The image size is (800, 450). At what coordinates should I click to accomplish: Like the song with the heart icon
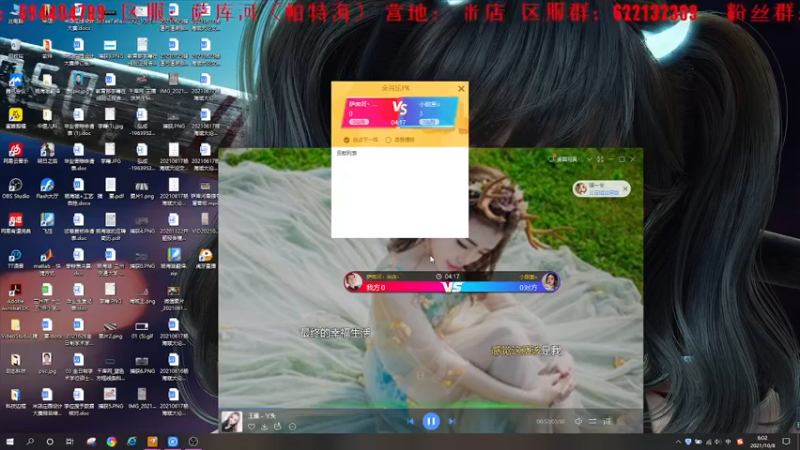pos(252,427)
